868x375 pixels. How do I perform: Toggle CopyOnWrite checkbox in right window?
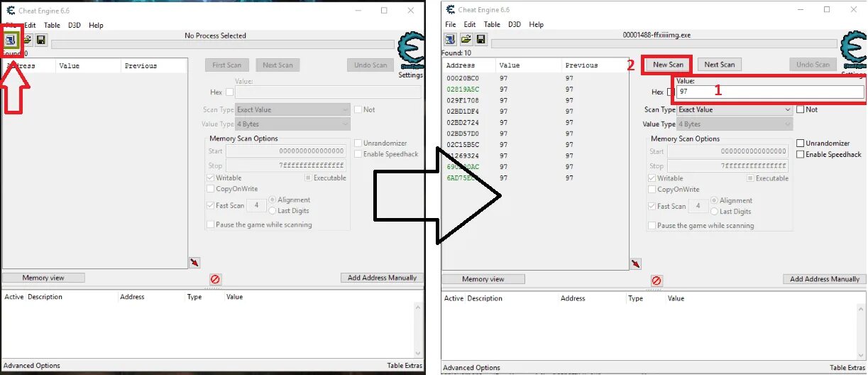pyautogui.click(x=652, y=190)
